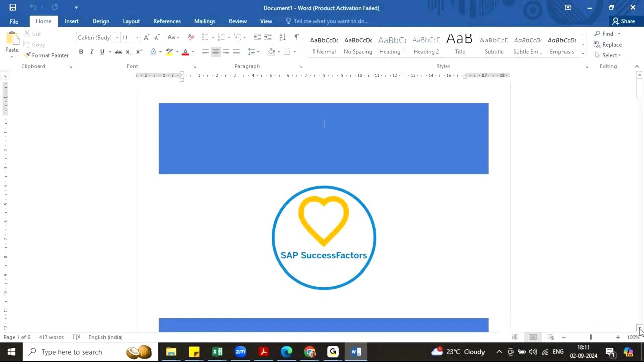The width and height of the screenshot is (644, 362).
Task: Apply subscript formatting
Action: (x=128, y=52)
